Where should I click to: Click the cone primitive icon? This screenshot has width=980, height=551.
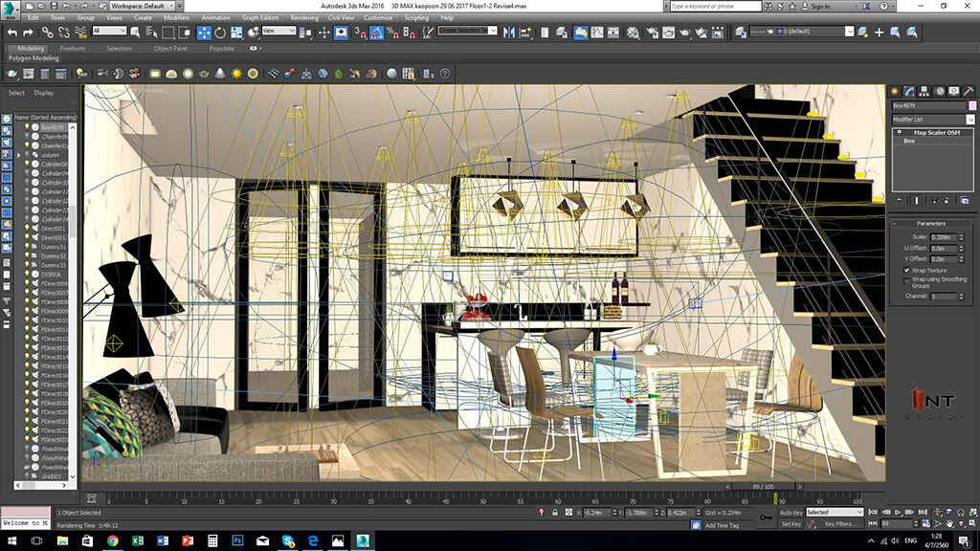pos(220,74)
